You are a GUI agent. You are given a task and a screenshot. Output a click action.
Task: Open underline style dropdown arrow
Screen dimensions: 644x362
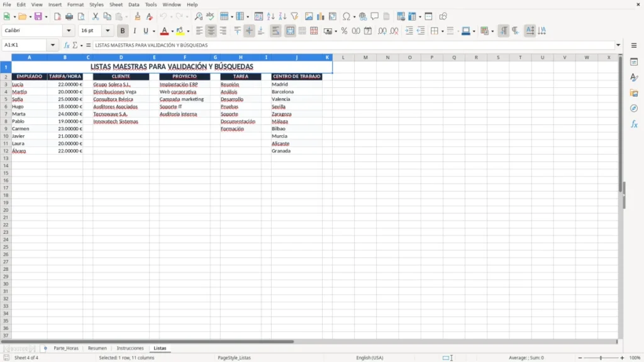click(154, 31)
